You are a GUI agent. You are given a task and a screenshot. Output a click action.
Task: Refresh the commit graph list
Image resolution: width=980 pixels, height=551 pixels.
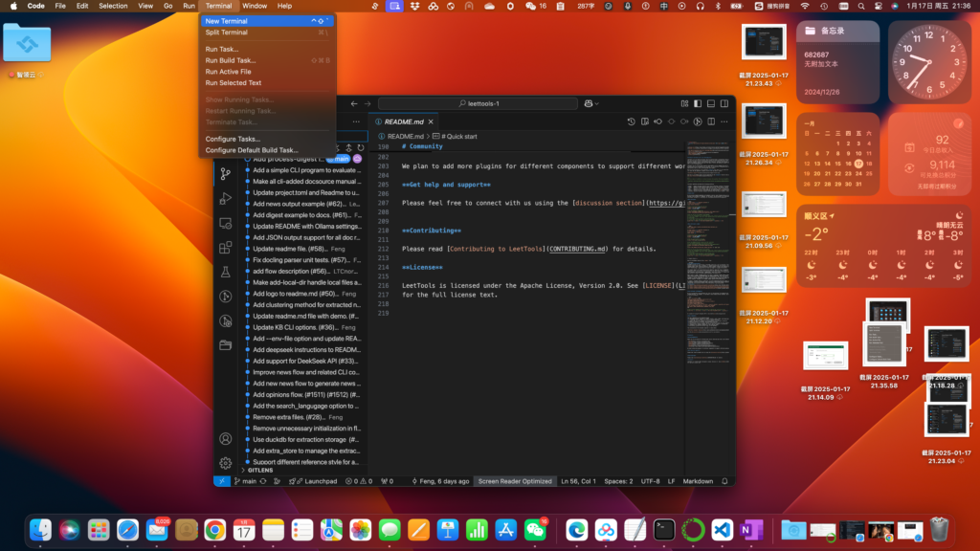pos(361,148)
